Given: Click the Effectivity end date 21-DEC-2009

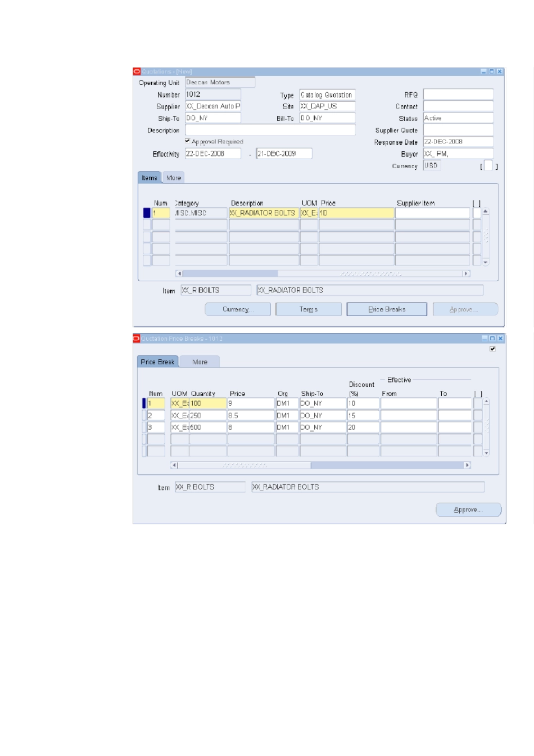Looking at the screenshot, I should [x=284, y=154].
